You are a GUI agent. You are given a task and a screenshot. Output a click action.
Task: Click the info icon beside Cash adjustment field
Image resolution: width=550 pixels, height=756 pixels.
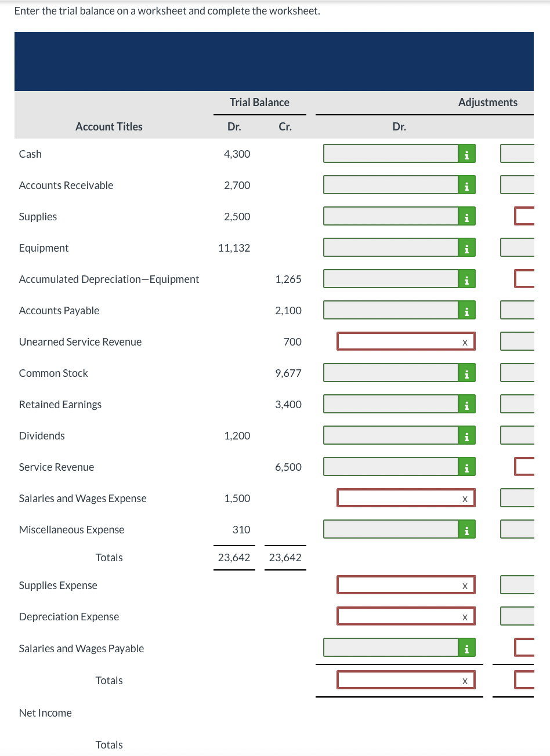467,154
